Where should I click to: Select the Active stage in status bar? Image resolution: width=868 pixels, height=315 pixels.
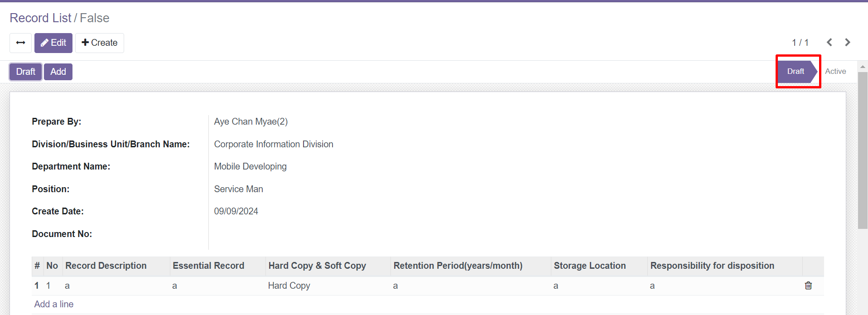point(835,71)
